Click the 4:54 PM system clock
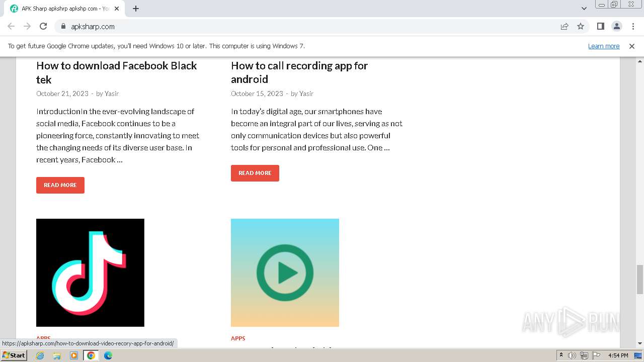644x362 pixels. coord(618,355)
